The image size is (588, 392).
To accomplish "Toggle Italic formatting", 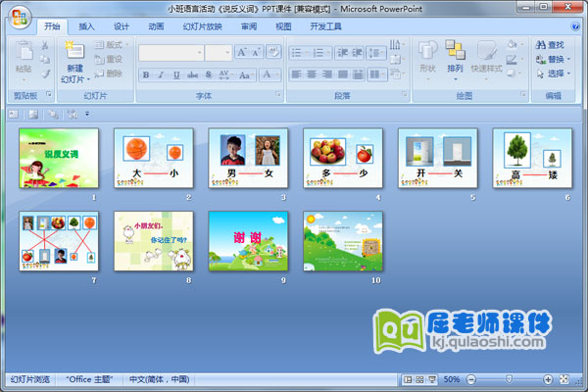I will coord(161,74).
